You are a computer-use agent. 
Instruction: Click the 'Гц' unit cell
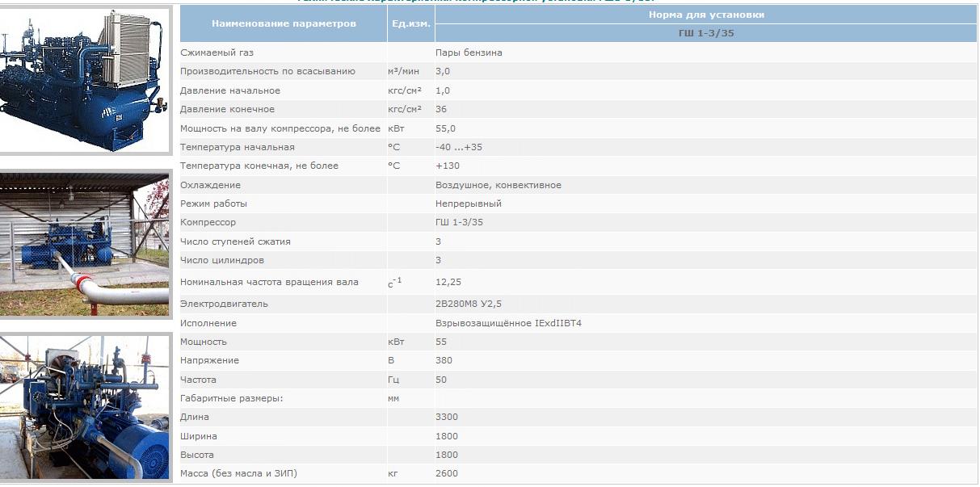point(393,380)
